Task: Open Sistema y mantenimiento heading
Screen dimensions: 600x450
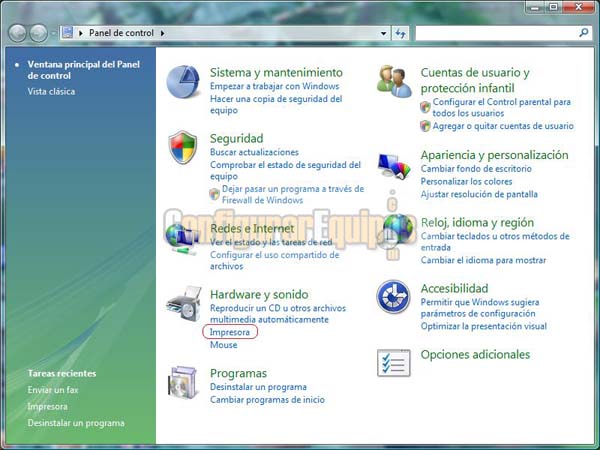Action: point(276,73)
